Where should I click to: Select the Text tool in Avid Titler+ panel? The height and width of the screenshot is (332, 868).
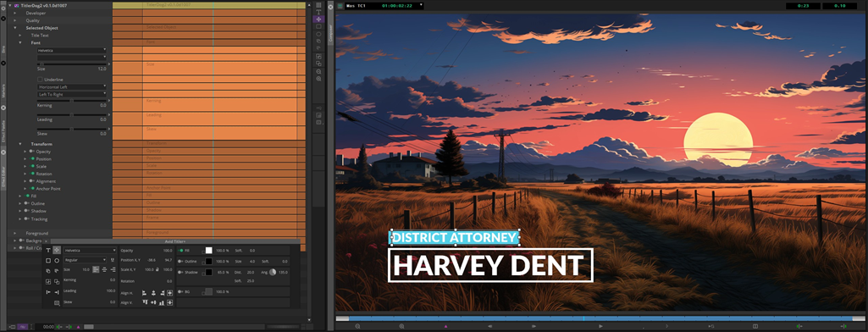coord(48,251)
